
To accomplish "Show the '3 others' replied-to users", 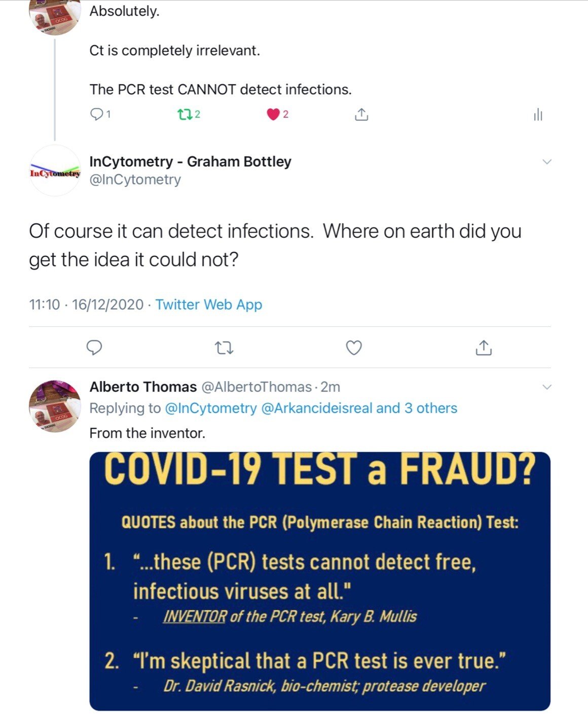I will click(430, 408).
